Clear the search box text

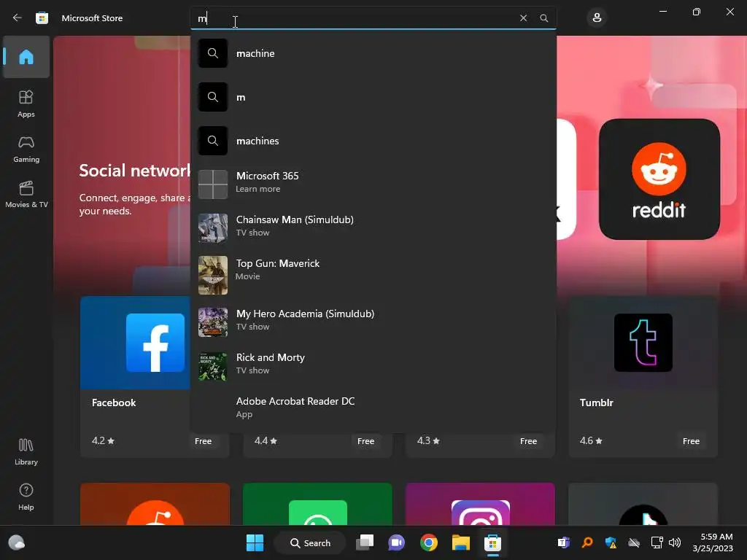pyautogui.click(x=523, y=18)
